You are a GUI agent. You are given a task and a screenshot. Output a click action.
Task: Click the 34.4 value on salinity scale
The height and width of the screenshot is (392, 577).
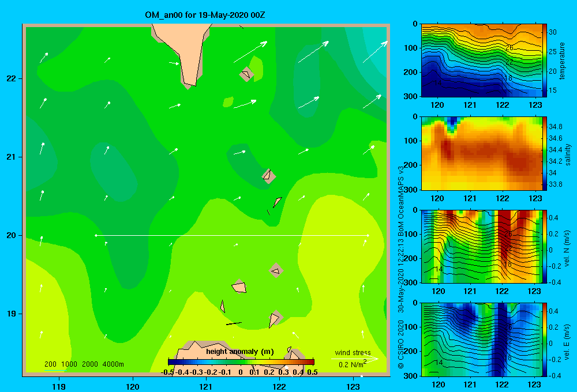coord(555,150)
